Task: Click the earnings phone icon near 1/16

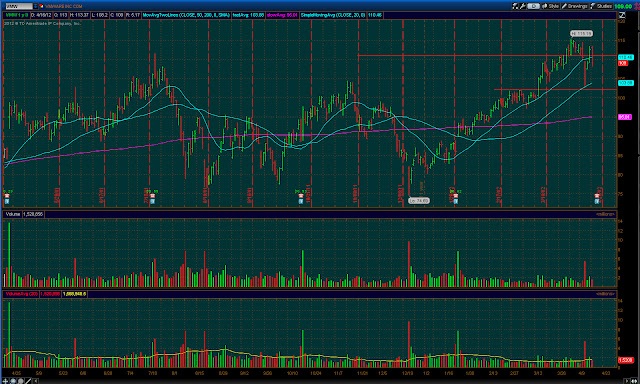Action: click(456, 196)
